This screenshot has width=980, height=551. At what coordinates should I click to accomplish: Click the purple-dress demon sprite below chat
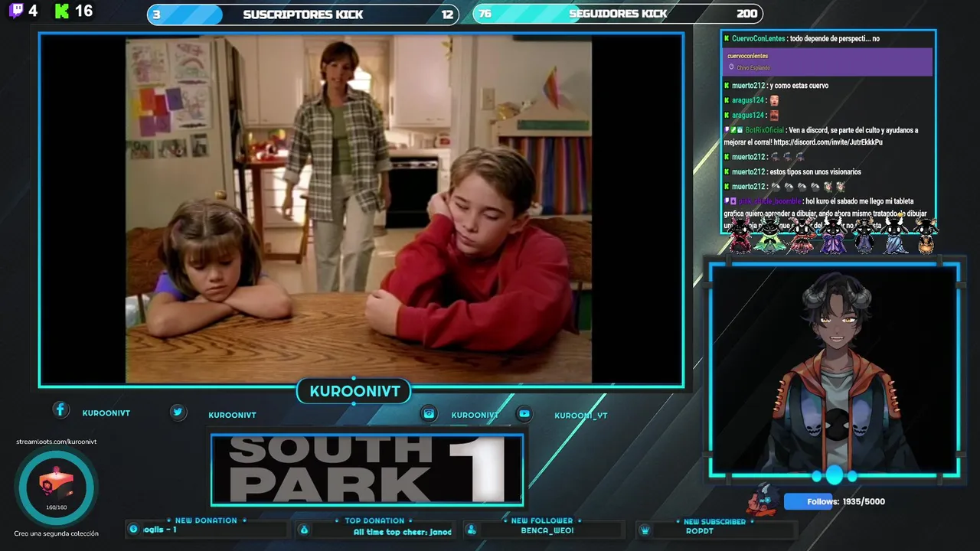click(832, 235)
